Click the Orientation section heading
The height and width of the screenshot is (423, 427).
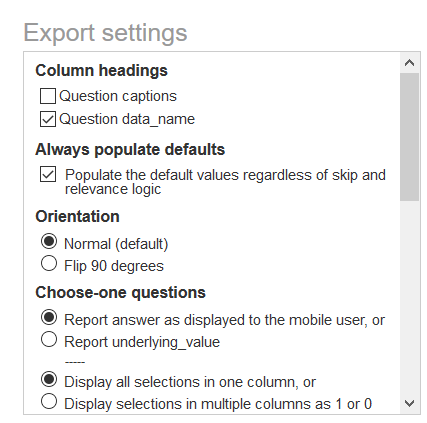click(x=77, y=217)
